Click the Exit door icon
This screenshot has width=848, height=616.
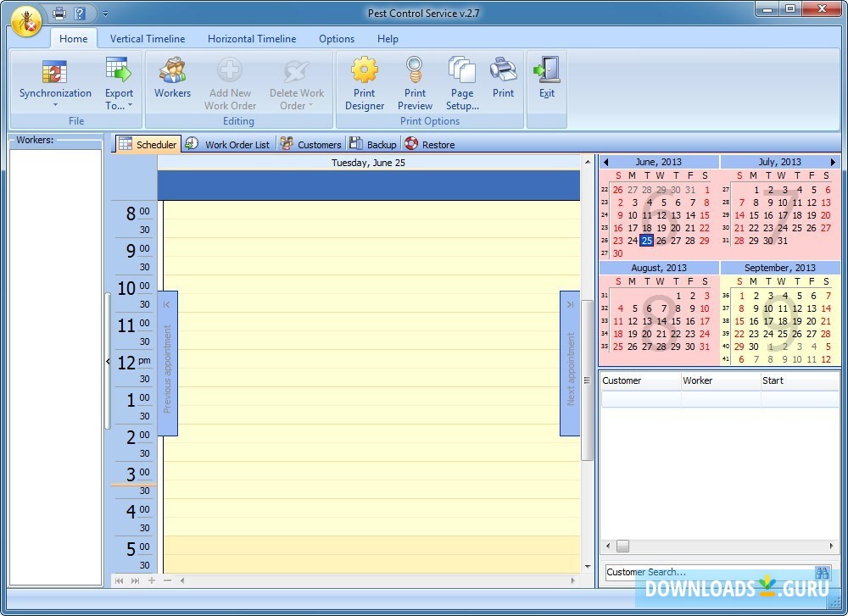(547, 70)
